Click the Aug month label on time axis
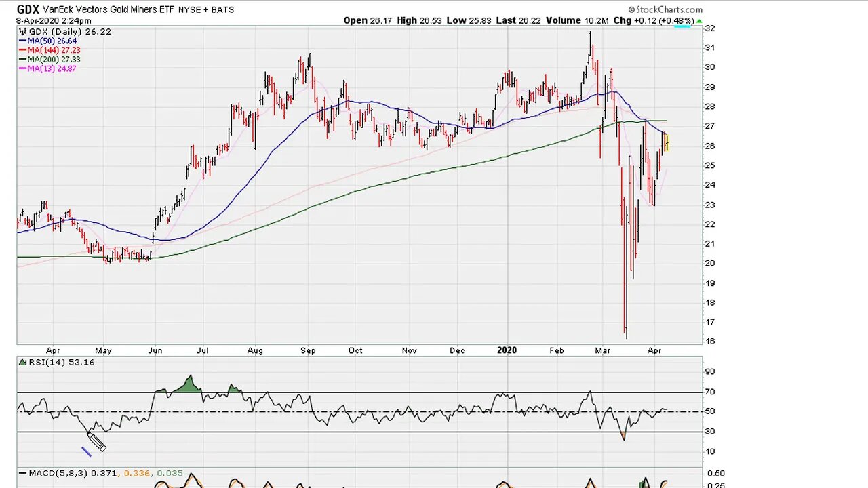This screenshot has height=488, width=868. [255, 350]
